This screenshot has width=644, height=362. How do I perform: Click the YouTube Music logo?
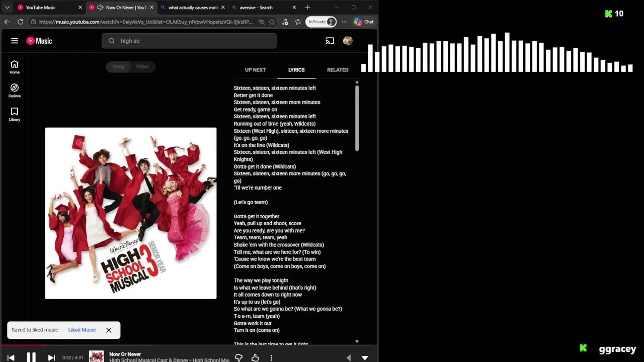pyautogui.click(x=39, y=41)
